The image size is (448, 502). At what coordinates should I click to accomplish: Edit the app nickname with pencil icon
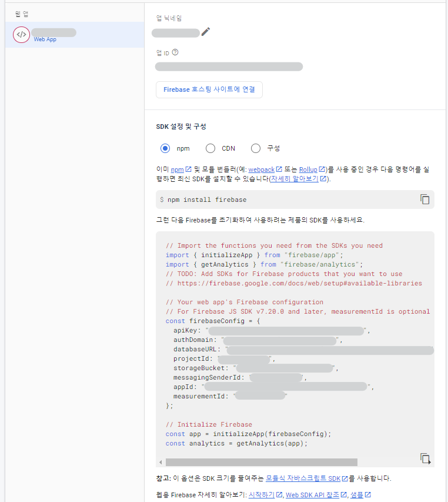click(x=206, y=32)
